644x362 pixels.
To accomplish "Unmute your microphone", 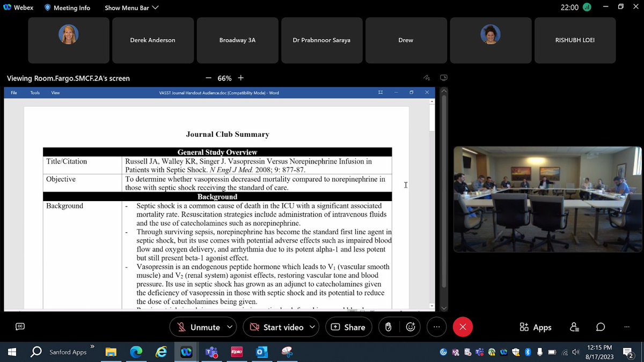I will (199, 327).
